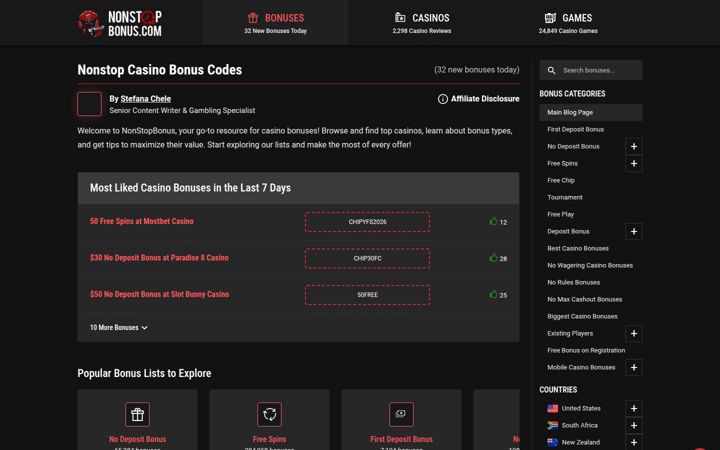Expand the No Deposit Bonus category
Image resolution: width=720 pixels, height=450 pixels.
(x=634, y=146)
